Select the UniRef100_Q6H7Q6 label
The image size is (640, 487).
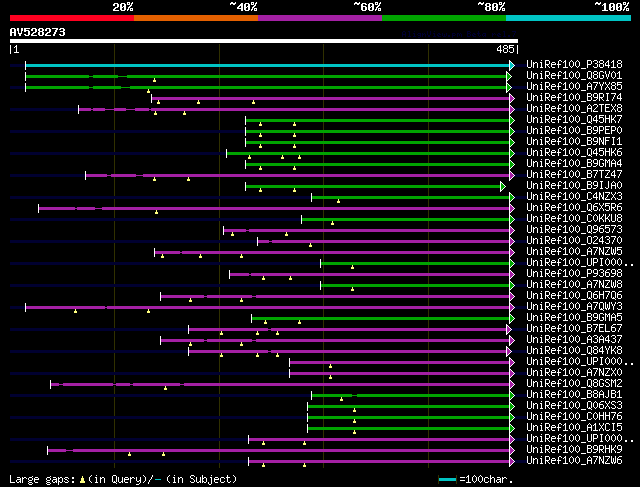(x=574, y=296)
